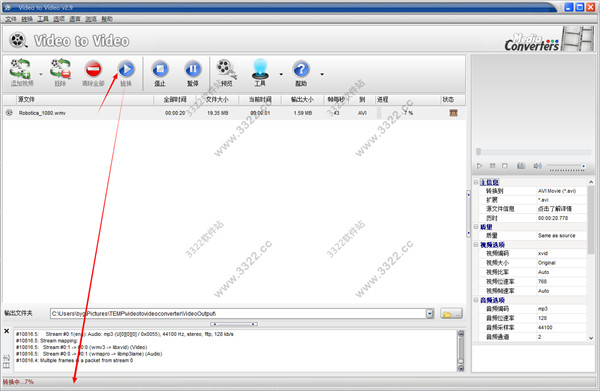Collapse the 主信息 section

[x=476, y=182]
